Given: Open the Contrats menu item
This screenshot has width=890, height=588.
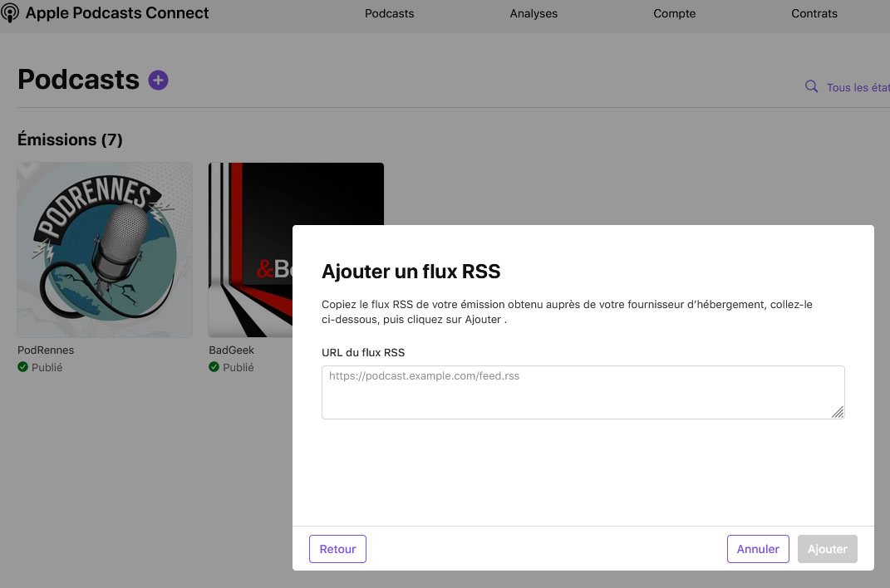Looking at the screenshot, I should click(x=814, y=13).
